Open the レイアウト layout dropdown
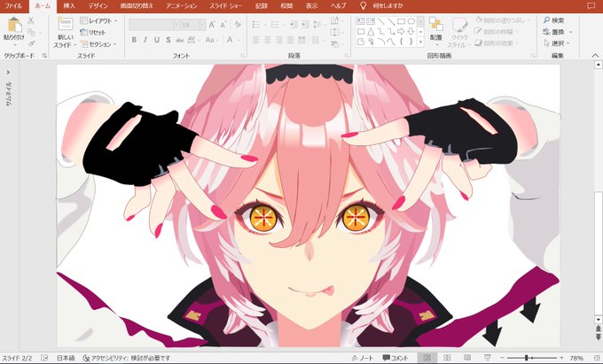This screenshot has width=603, height=364. 98,20
